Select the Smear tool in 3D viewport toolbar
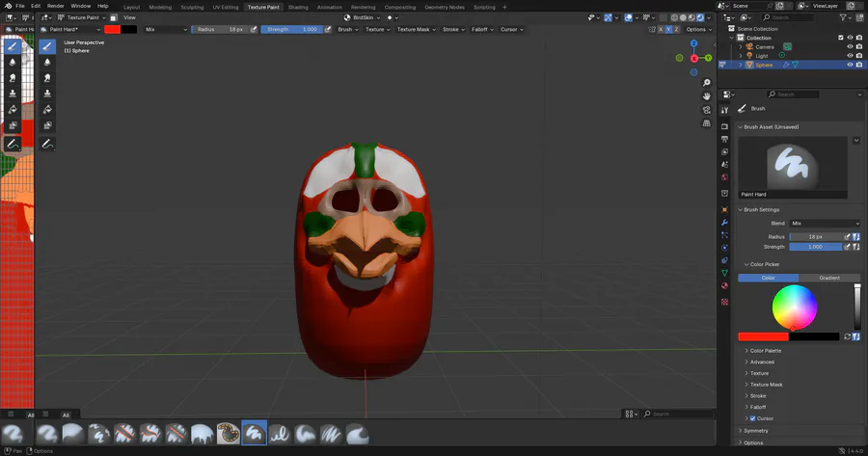Viewport: 868px width, 456px height. (x=47, y=78)
